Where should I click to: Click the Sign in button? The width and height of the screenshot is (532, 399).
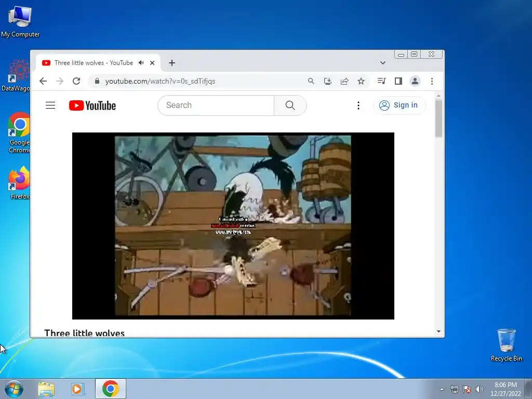398,105
